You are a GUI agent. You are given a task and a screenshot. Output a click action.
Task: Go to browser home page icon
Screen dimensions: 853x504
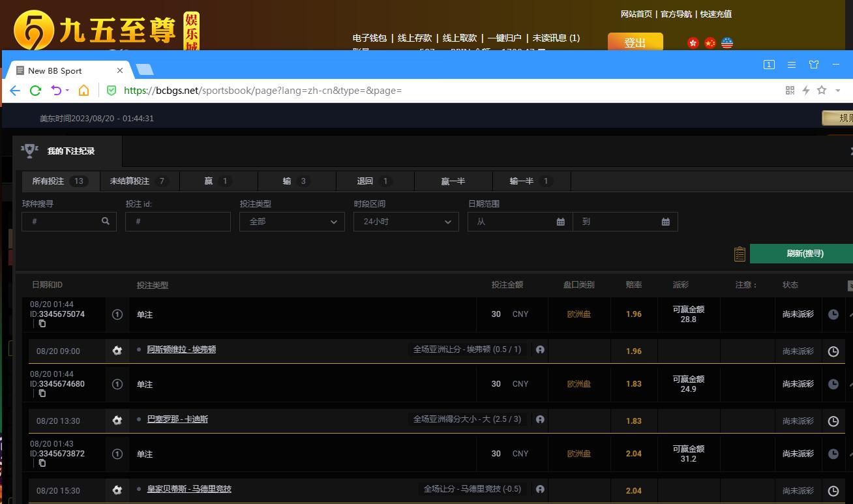pyautogui.click(x=83, y=91)
